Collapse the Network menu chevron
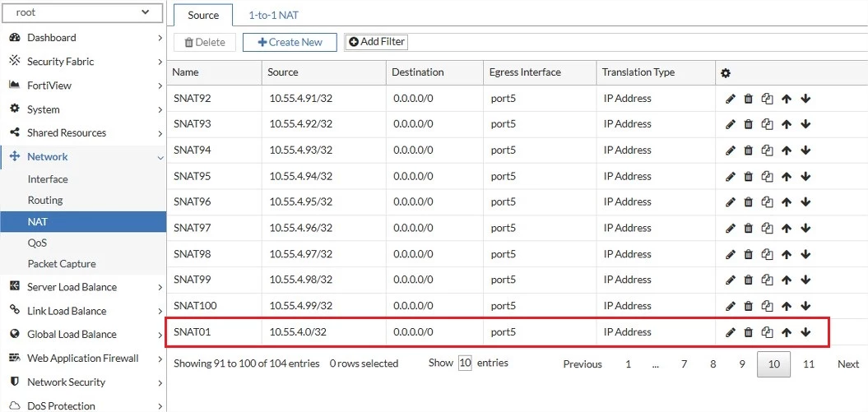The width and height of the screenshot is (868, 412). [x=160, y=158]
